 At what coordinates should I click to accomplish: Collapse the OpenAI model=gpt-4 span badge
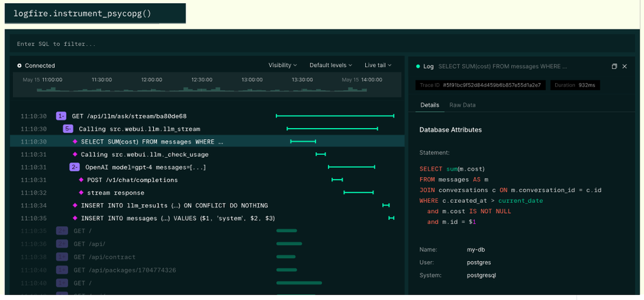(75, 167)
